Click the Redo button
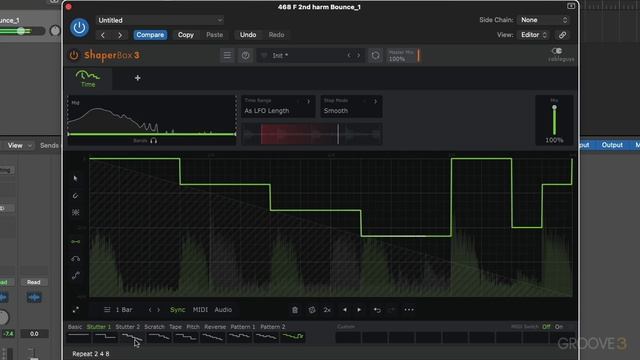 click(276, 35)
